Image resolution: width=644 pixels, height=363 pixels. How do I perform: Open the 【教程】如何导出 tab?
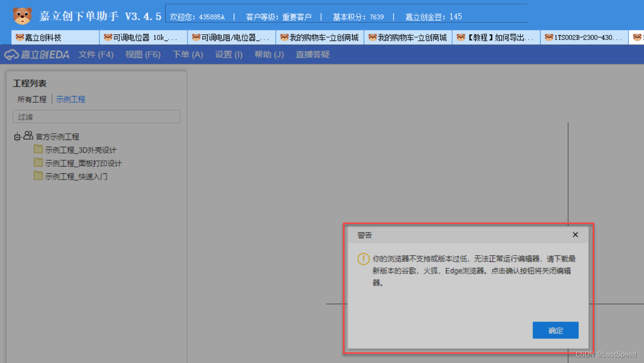tap(496, 38)
